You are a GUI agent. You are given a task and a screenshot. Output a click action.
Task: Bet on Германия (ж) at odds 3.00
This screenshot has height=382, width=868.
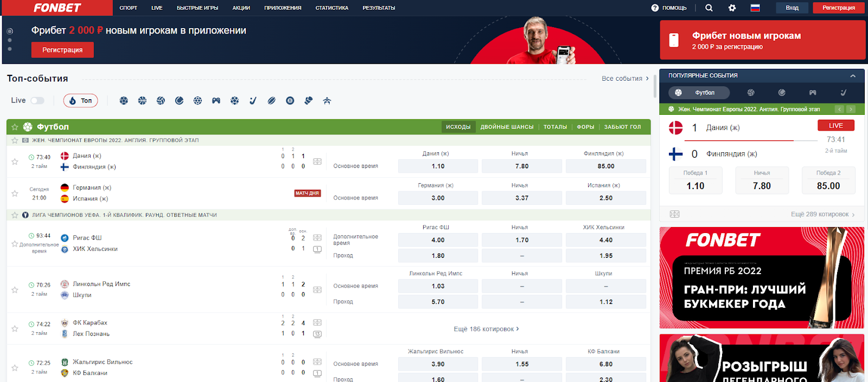point(438,198)
